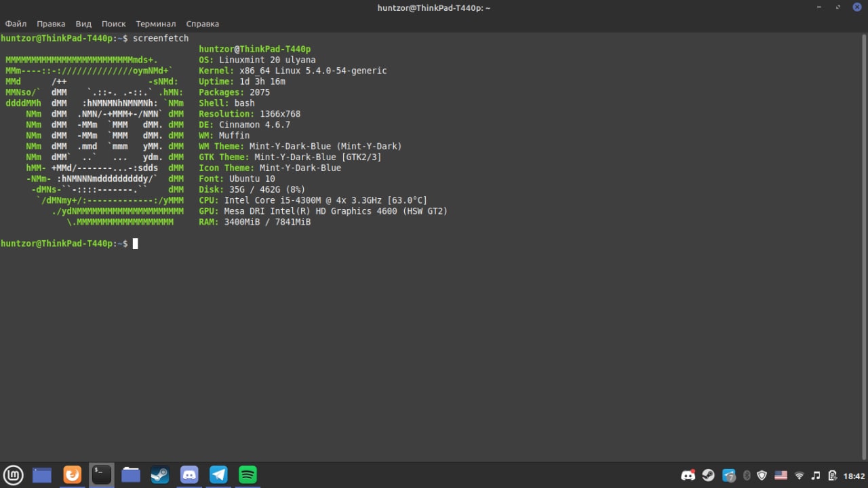Open the Справка menu
868x488 pixels.
(x=202, y=24)
